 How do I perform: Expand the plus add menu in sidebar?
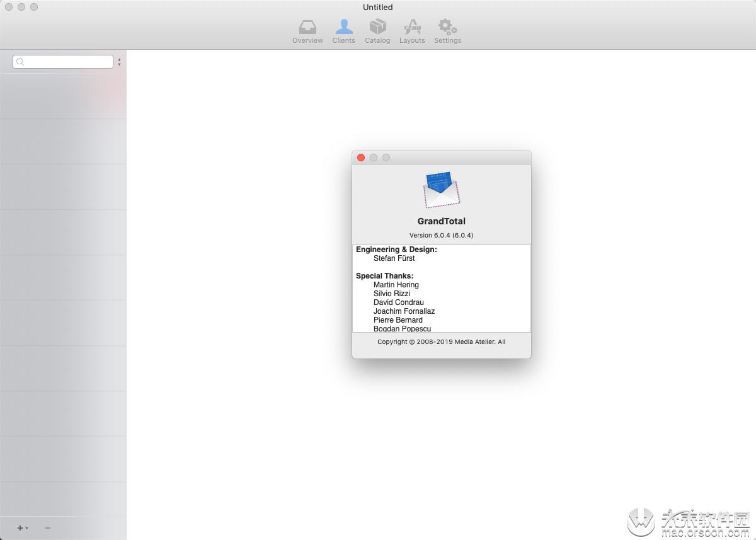click(22, 528)
